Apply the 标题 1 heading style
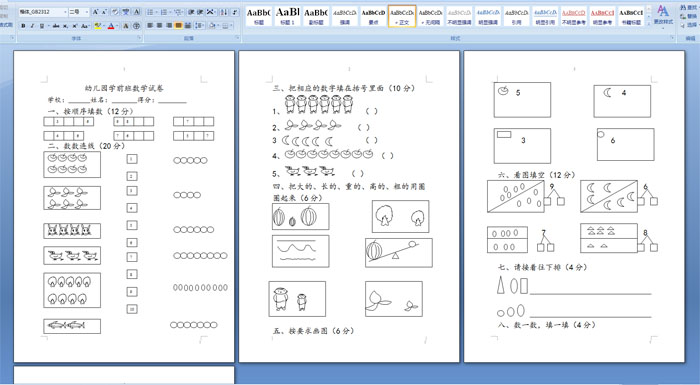Screen dimensions: 700x385 tap(287, 16)
